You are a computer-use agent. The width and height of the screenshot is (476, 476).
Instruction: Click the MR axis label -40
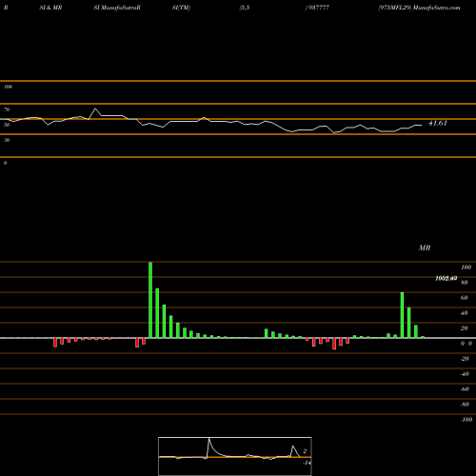(x=465, y=374)
